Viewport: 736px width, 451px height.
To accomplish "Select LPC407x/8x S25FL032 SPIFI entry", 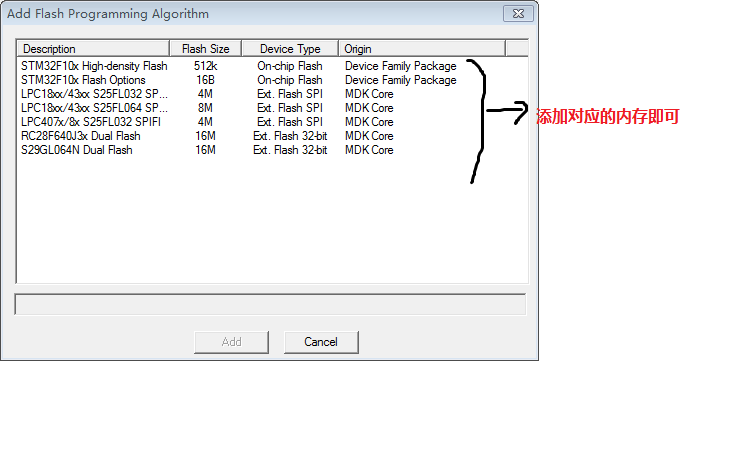I will tap(91, 122).
